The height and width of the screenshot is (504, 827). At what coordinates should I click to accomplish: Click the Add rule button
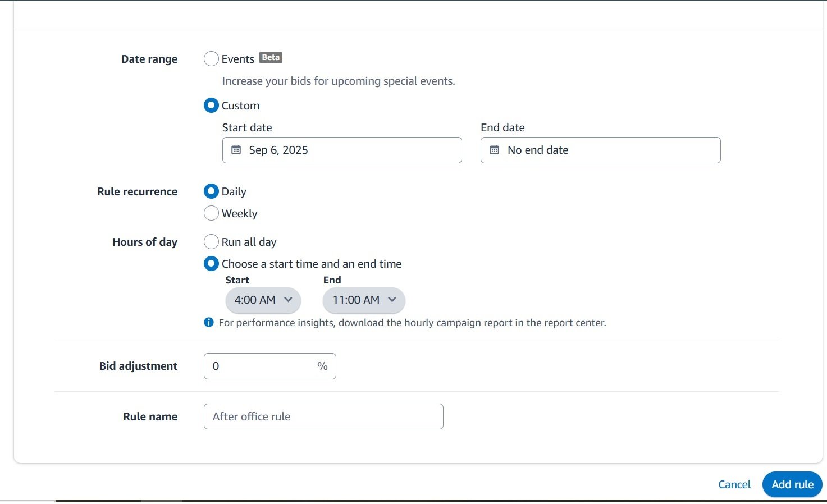tap(792, 484)
